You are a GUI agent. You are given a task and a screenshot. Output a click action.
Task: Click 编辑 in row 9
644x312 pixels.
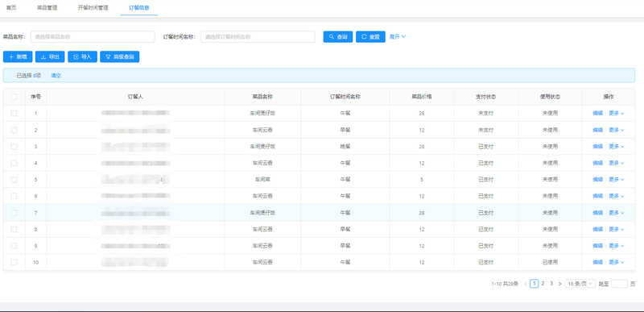click(597, 246)
